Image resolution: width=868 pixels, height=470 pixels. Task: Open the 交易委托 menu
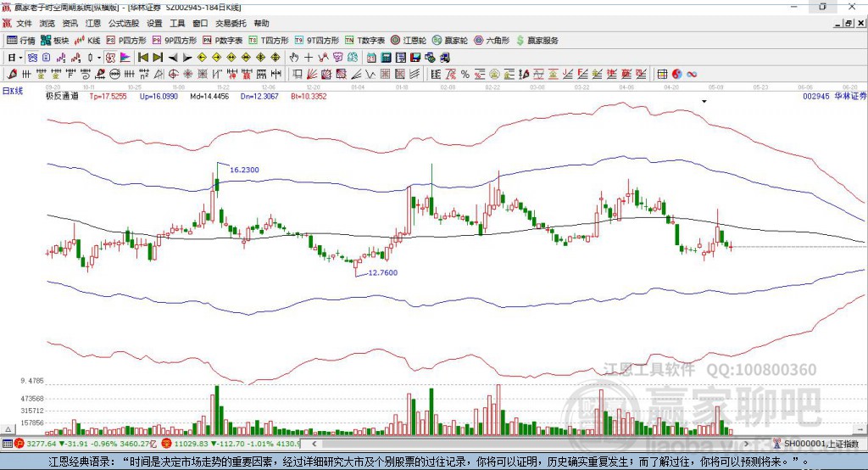[231, 23]
